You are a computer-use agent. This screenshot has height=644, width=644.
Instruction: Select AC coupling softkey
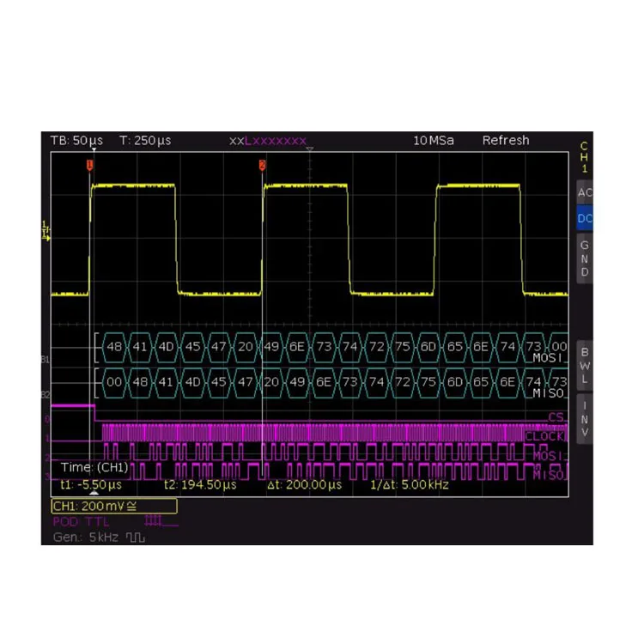[585, 192]
